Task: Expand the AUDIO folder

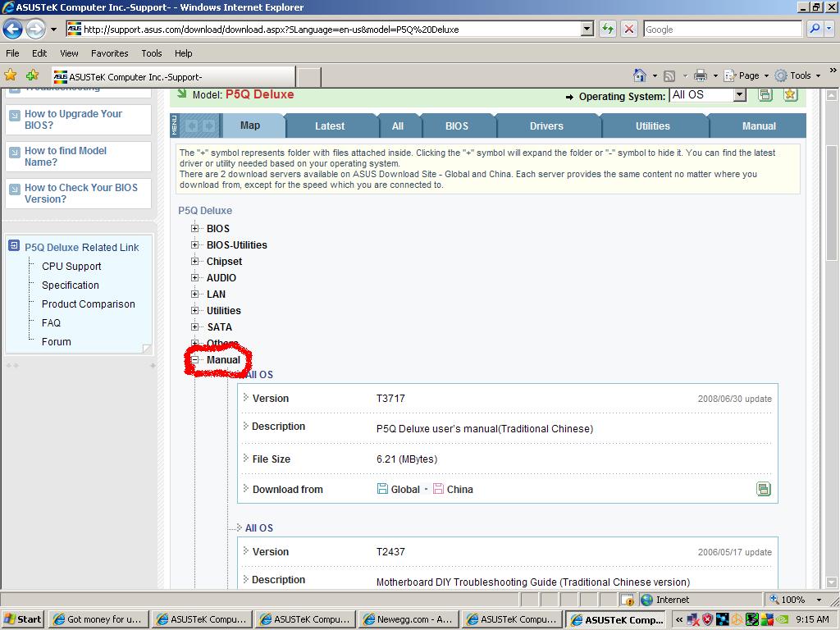Action: click(x=195, y=277)
